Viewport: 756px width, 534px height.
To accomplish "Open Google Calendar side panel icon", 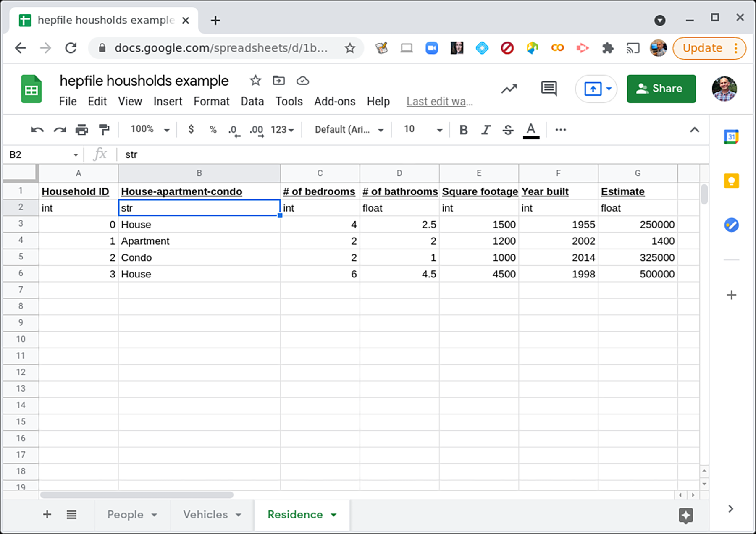I will [731, 137].
